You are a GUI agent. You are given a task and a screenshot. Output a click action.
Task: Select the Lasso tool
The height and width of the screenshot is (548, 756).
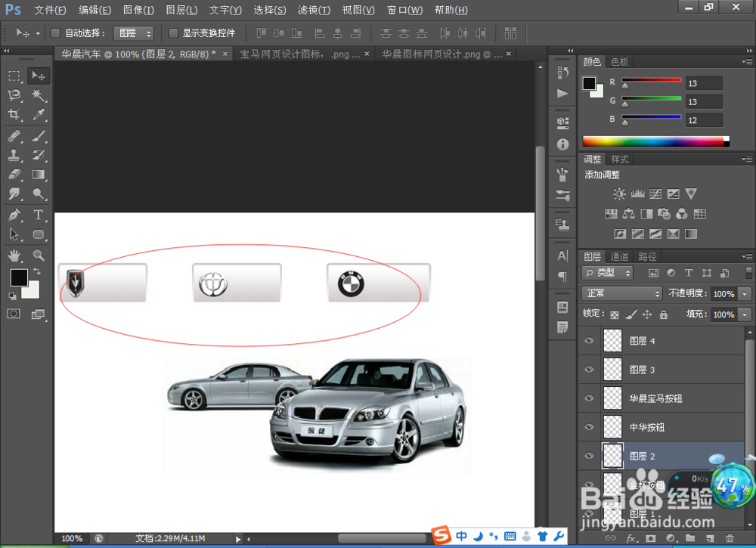coord(14,95)
